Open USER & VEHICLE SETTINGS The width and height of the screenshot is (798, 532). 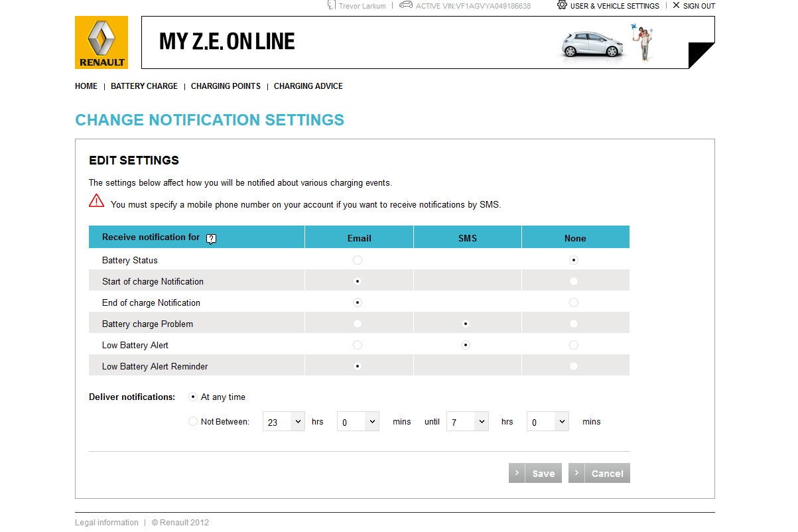pyautogui.click(x=615, y=6)
